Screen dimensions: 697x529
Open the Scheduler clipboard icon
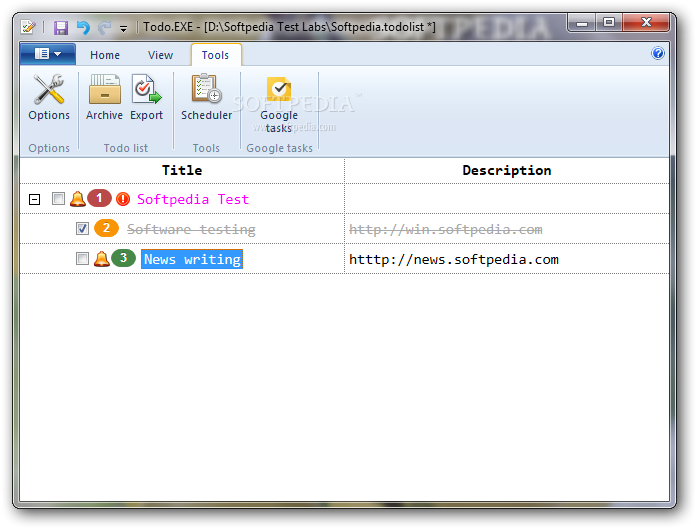tap(207, 88)
